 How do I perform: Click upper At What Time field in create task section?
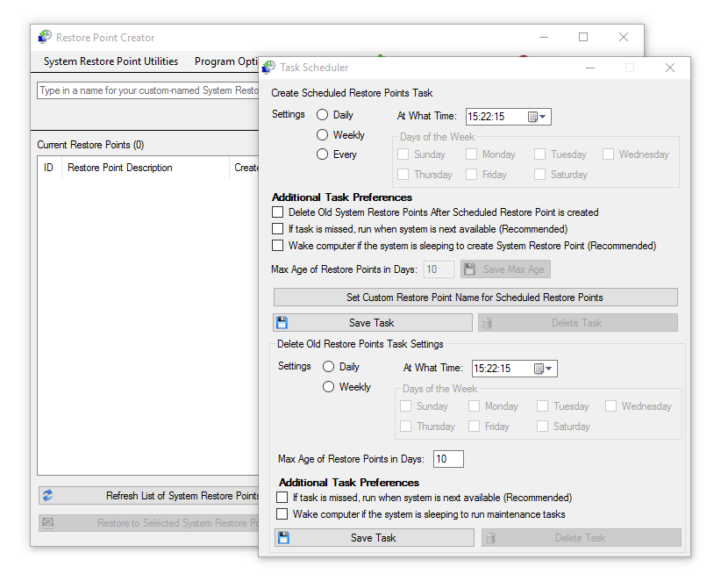tap(509, 117)
